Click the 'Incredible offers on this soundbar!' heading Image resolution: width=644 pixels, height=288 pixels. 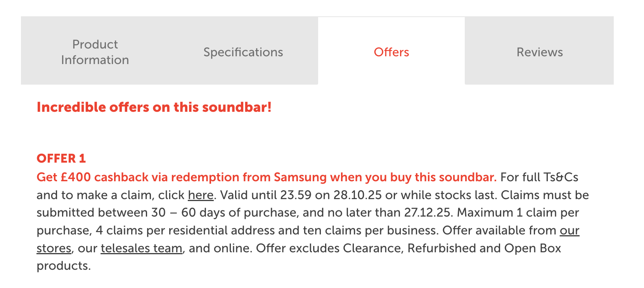(x=154, y=107)
